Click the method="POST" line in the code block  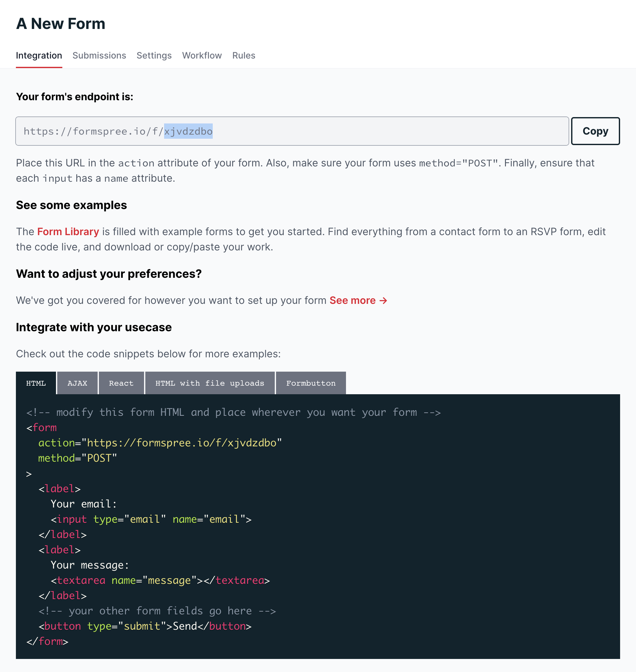click(77, 458)
